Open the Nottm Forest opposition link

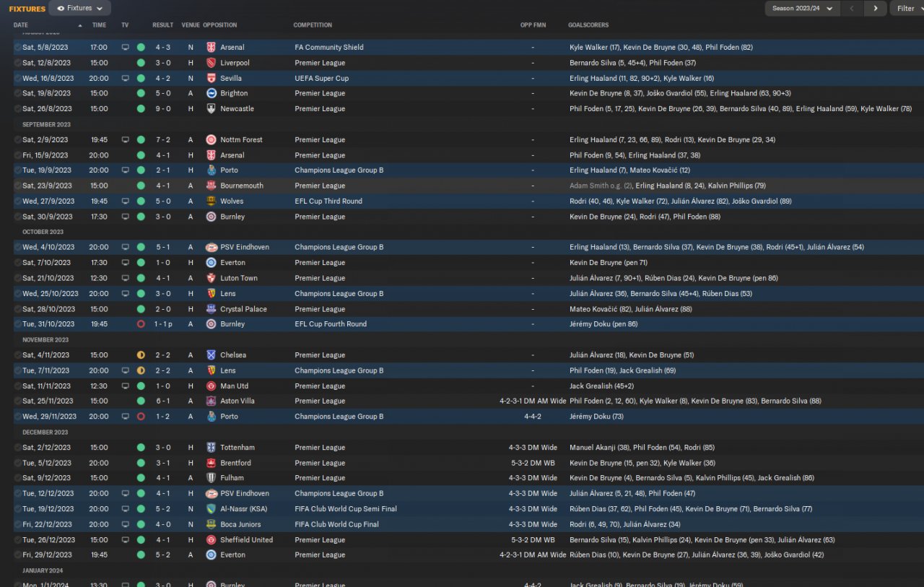pyautogui.click(x=242, y=140)
